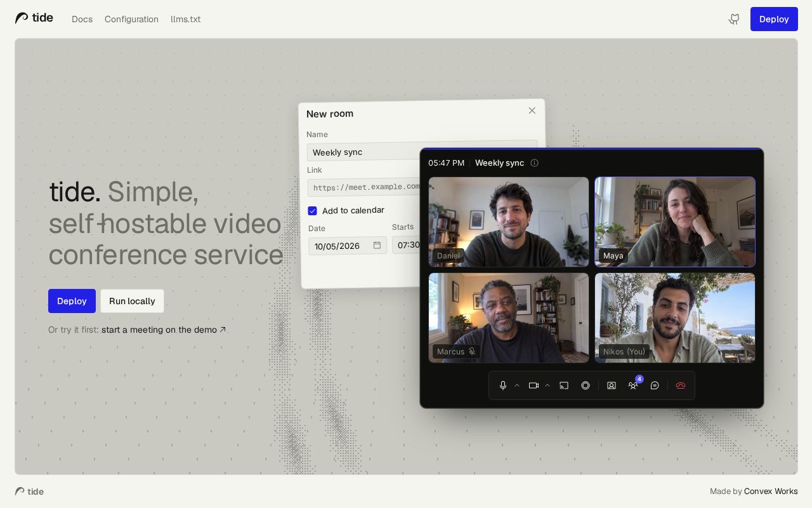The height and width of the screenshot is (508, 812).
Task: Open the Docs nav item
Action: [x=82, y=19]
